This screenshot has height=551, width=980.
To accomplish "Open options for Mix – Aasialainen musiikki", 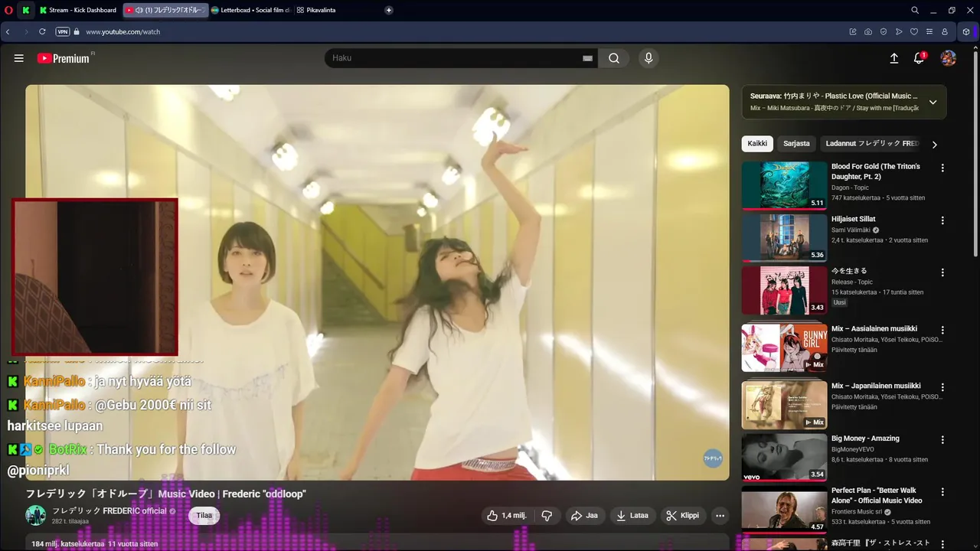I will pyautogui.click(x=942, y=330).
